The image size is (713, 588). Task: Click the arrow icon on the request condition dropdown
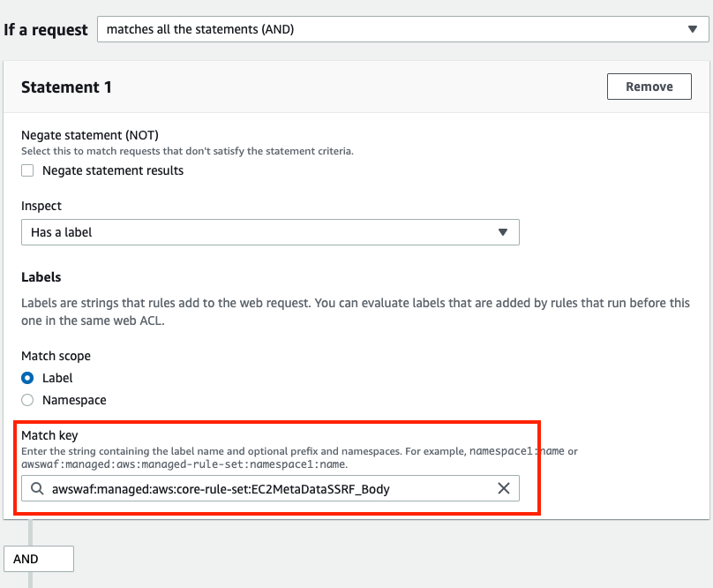coord(692,29)
